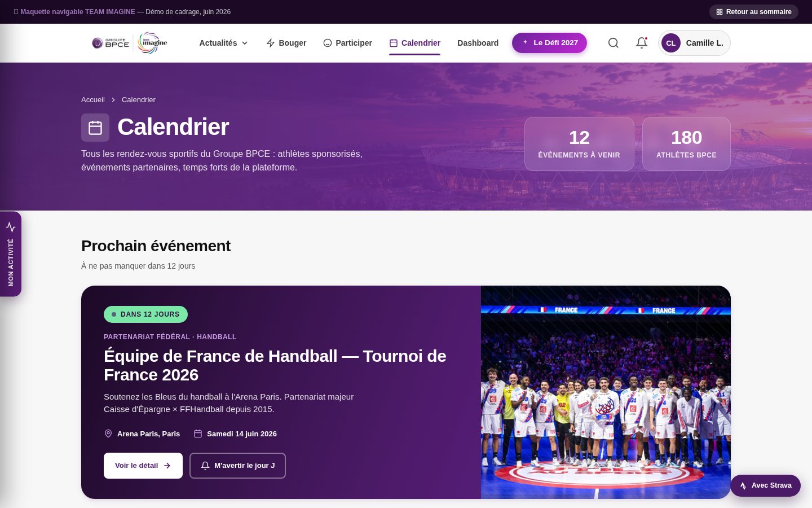
Task: Click the Équipe de France de Handball title
Action: pyautogui.click(x=275, y=365)
